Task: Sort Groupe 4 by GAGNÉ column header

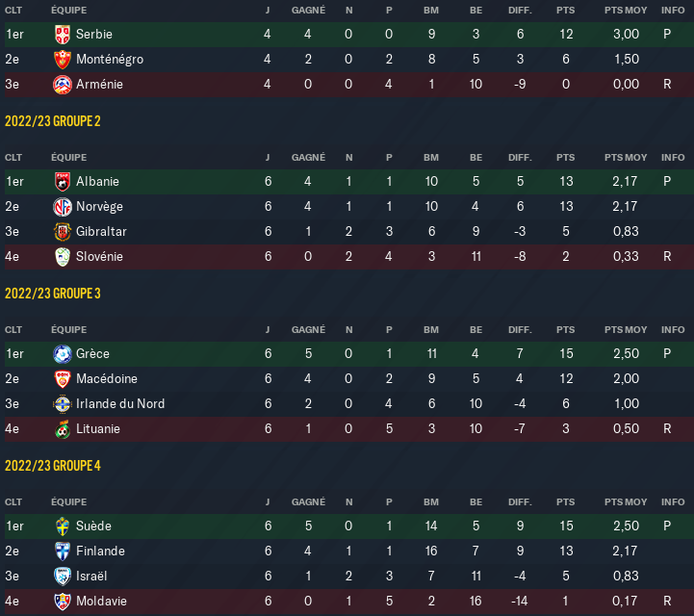Action: 308,501
